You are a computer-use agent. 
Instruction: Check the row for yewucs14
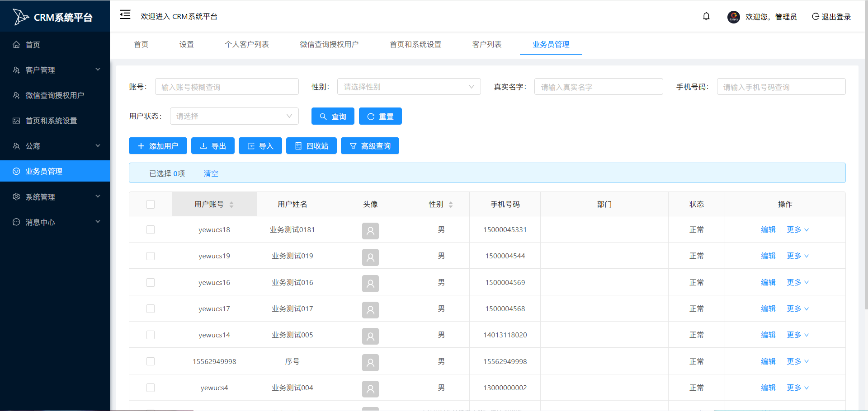point(151,335)
